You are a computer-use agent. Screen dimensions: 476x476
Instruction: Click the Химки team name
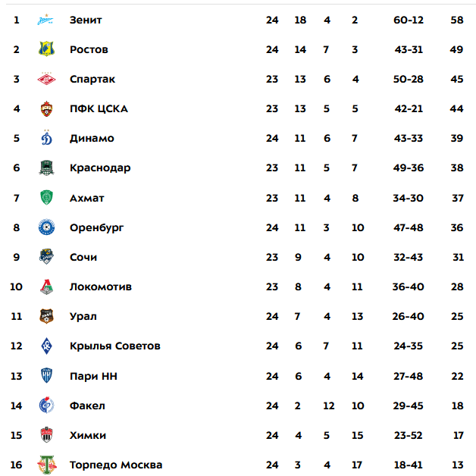(88, 435)
